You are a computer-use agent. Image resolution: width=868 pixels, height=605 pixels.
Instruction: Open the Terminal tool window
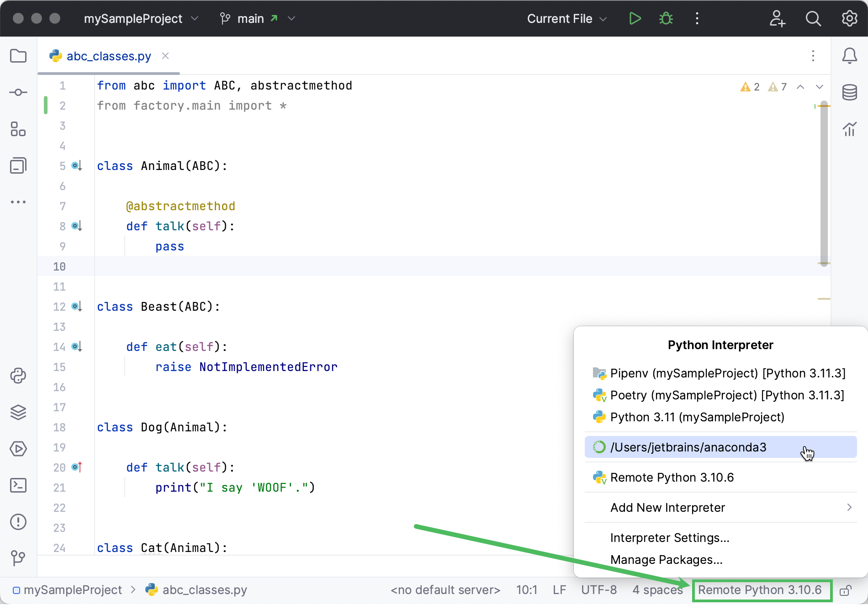coord(18,485)
